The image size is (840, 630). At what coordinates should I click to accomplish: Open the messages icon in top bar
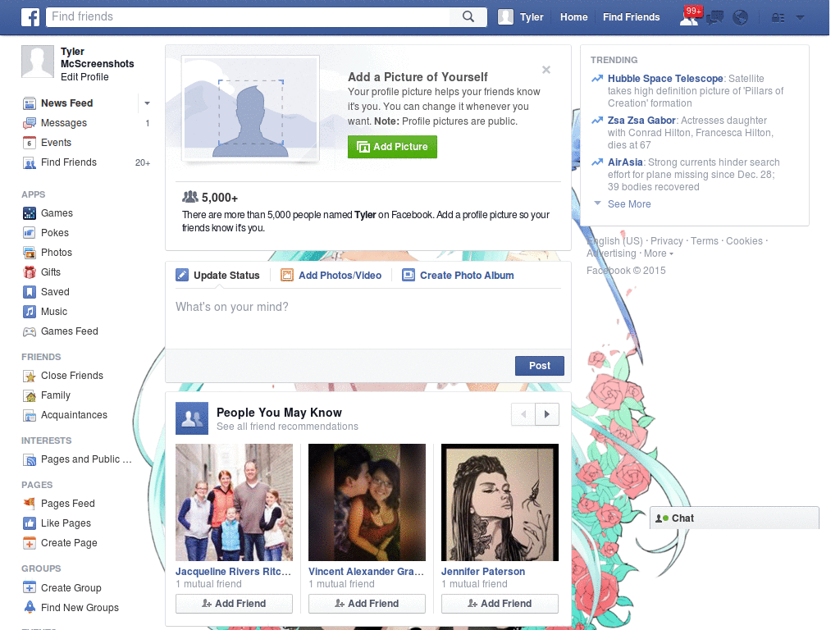(714, 18)
